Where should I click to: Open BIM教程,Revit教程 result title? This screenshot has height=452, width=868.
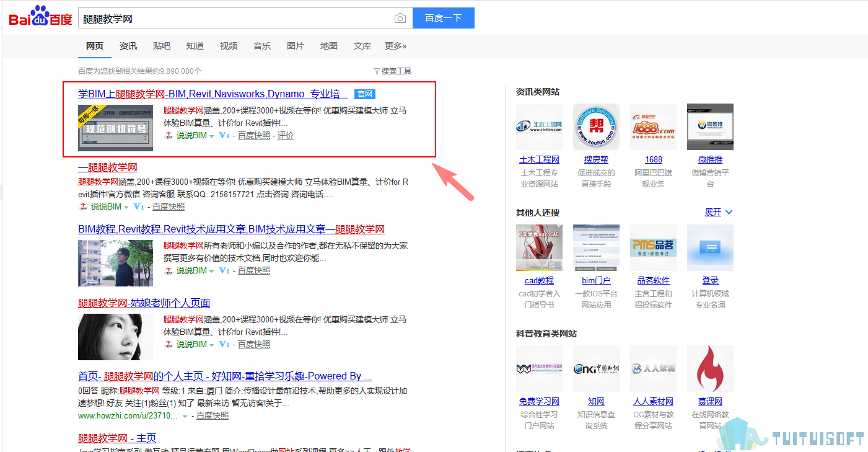point(231,229)
